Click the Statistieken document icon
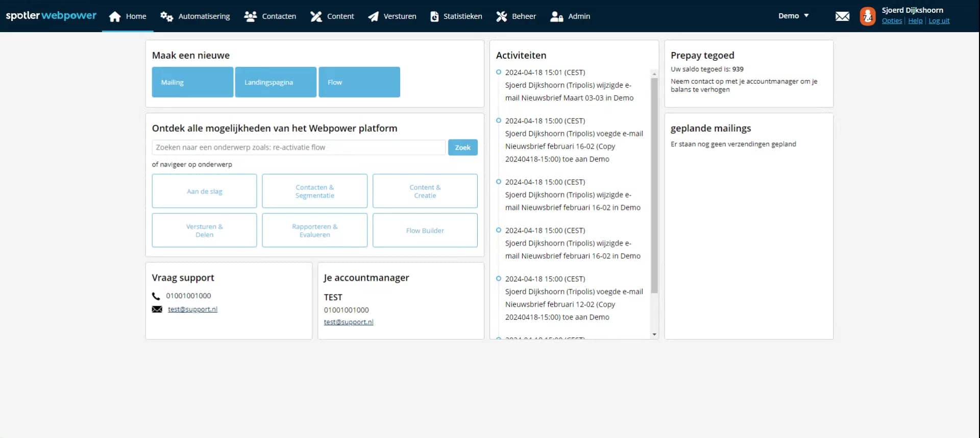980x438 pixels. [434, 16]
